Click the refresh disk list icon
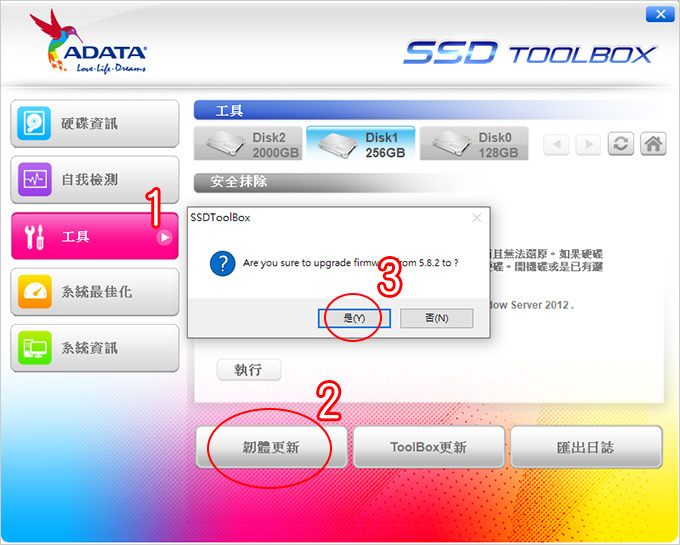Viewport: 680px width, 545px height. click(x=621, y=144)
